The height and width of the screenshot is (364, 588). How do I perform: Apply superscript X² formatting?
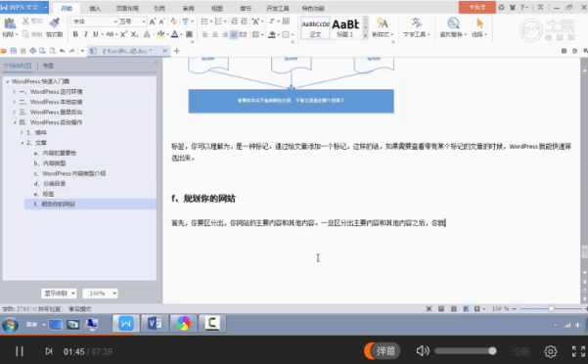tap(123, 34)
